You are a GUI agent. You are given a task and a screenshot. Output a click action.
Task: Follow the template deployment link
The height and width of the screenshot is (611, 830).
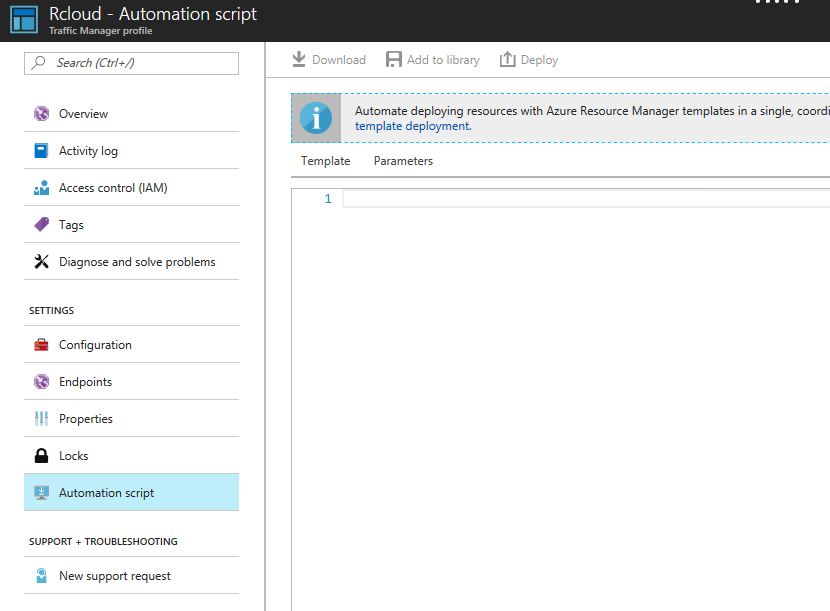(x=413, y=126)
